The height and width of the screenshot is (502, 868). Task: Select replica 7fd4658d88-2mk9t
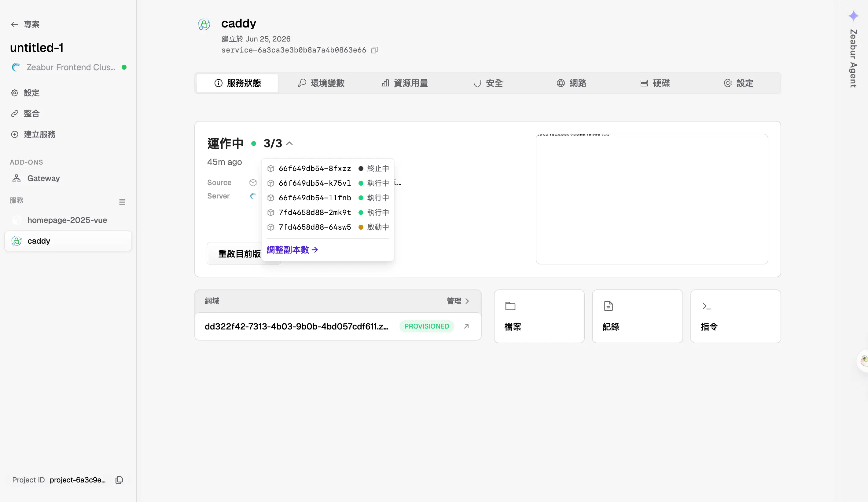pyautogui.click(x=328, y=212)
